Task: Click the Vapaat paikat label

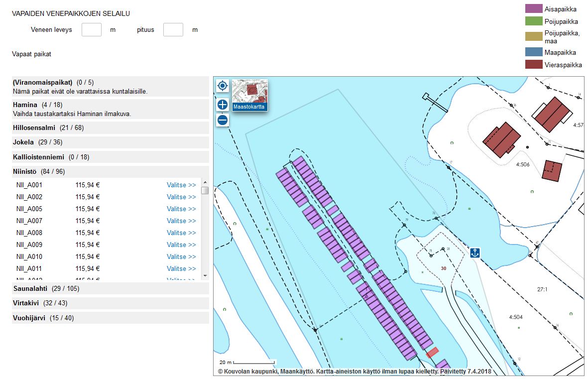Action: tap(31, 54)
